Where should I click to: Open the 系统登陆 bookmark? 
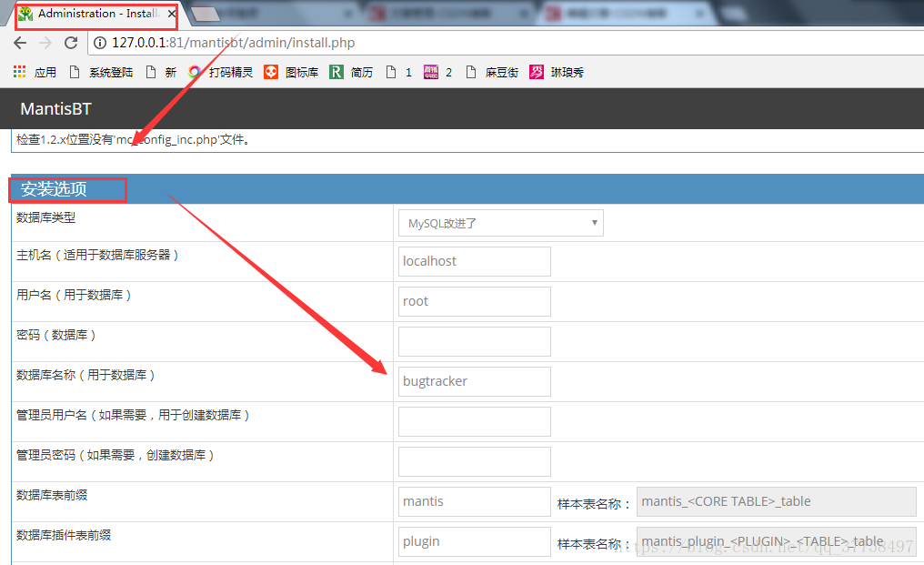(101, 72)
